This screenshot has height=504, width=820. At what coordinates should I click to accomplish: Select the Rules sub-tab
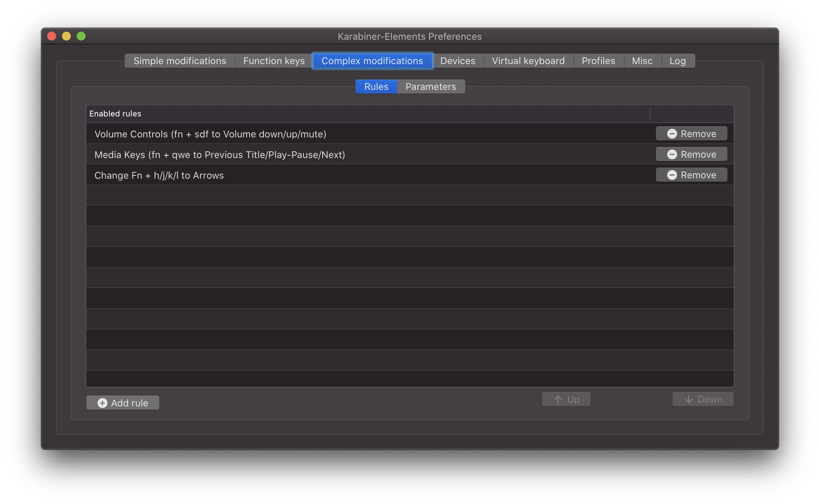376,86
